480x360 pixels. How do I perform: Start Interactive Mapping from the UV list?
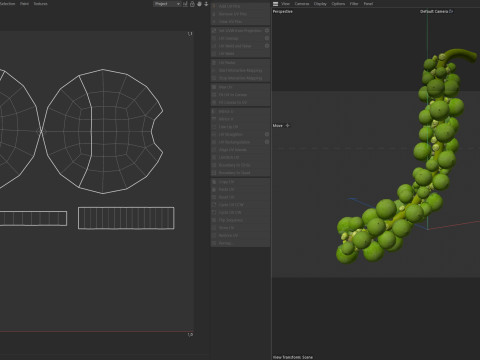coord(240,70)
